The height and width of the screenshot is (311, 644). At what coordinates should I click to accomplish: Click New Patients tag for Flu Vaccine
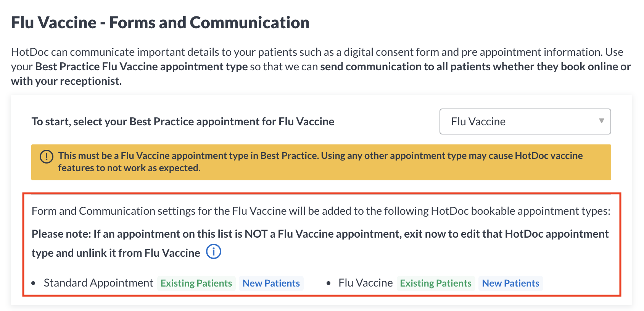click(510, 283)
